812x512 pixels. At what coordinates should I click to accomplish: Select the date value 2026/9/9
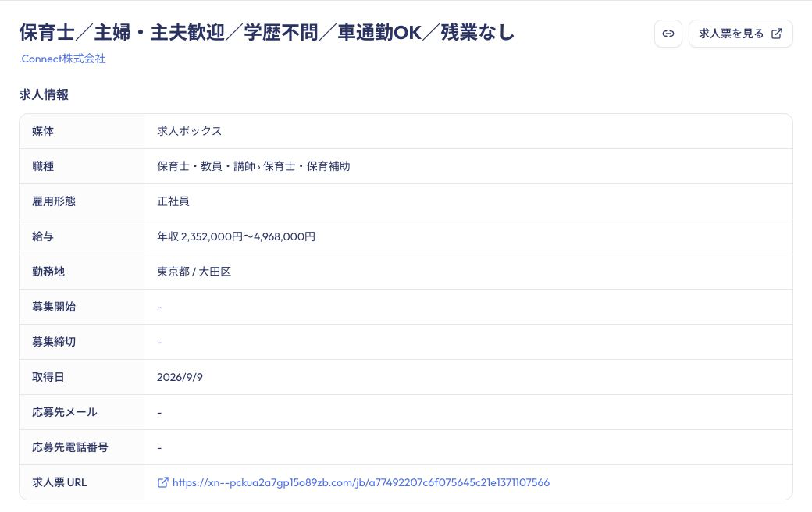[x=180, y=378]
